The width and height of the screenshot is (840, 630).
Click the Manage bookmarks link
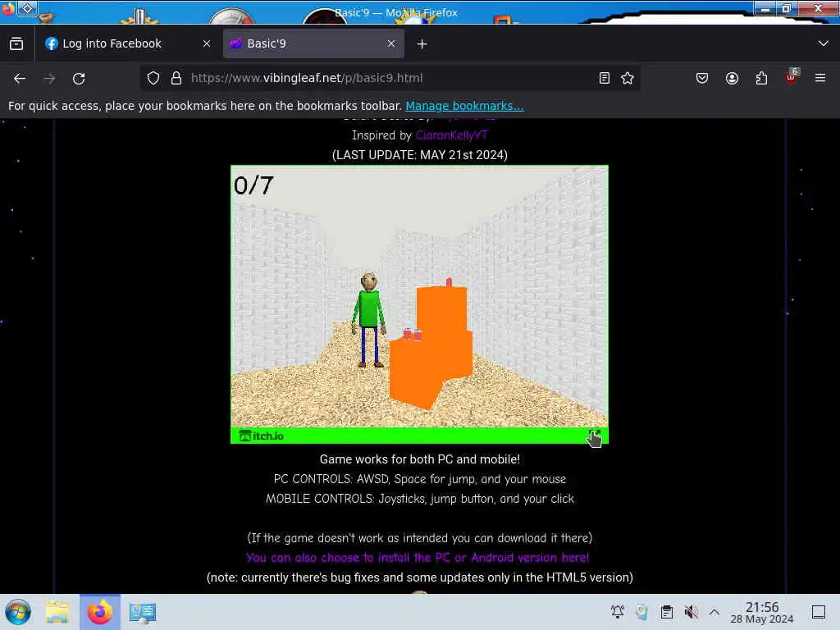pos(464,106)
